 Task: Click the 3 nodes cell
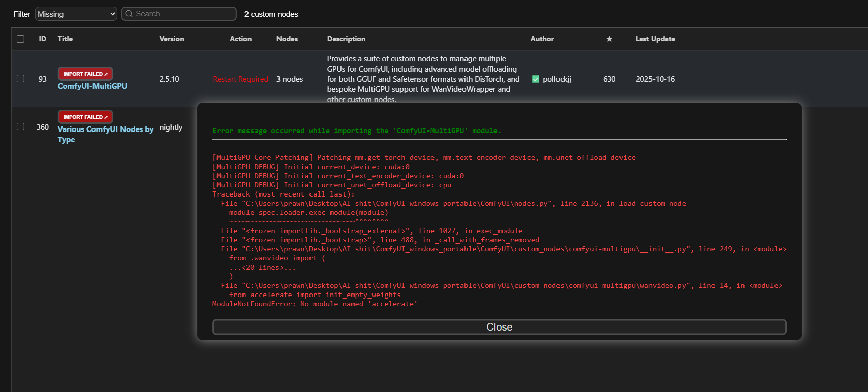pyautogui.click(x=290, y=79)
